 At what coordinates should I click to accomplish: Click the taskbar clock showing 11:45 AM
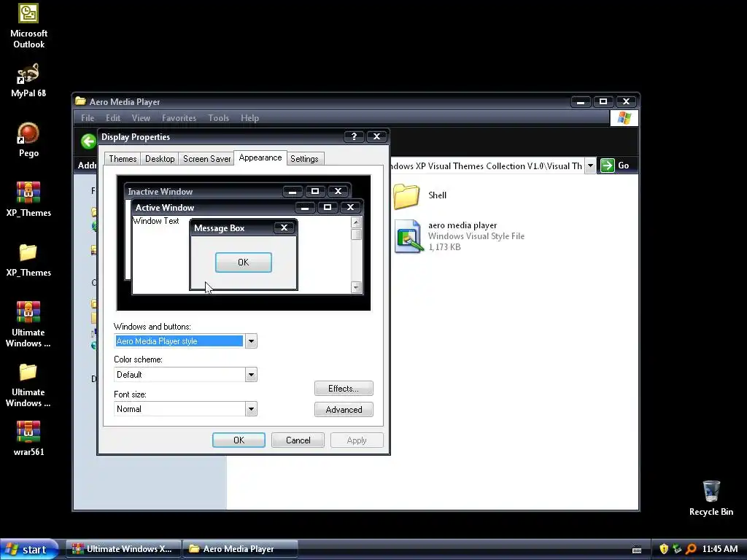click(720, 549)
